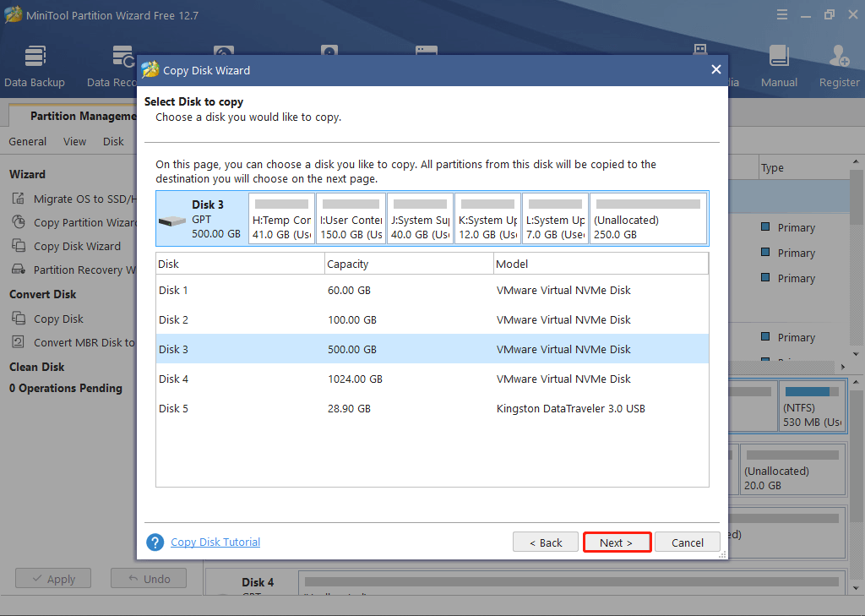Select the Disk 4 row in the list
This screenshot has height=616, width=865.
point(432,379)
